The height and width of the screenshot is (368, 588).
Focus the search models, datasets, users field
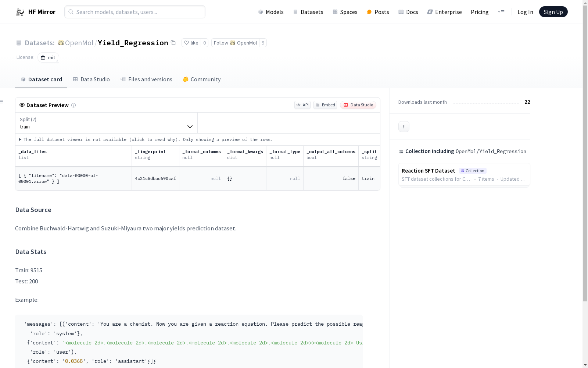click(x=135, y=12)
